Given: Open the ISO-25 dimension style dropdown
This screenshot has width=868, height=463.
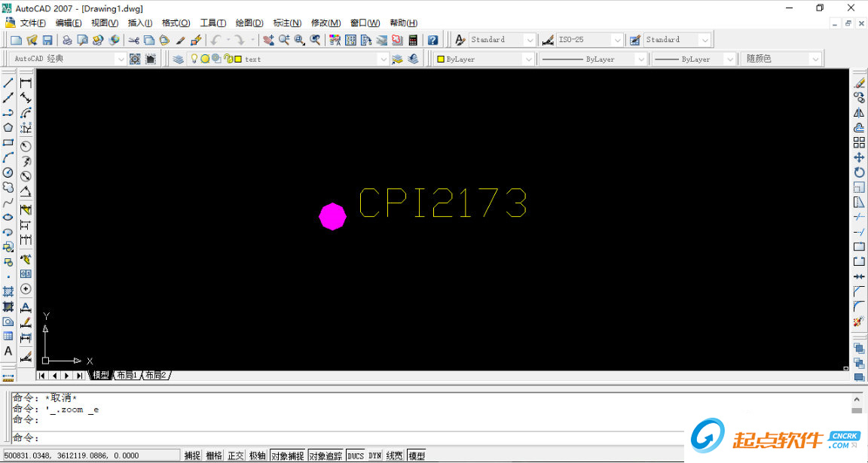Looking at the screenshot, I should 617,40.
